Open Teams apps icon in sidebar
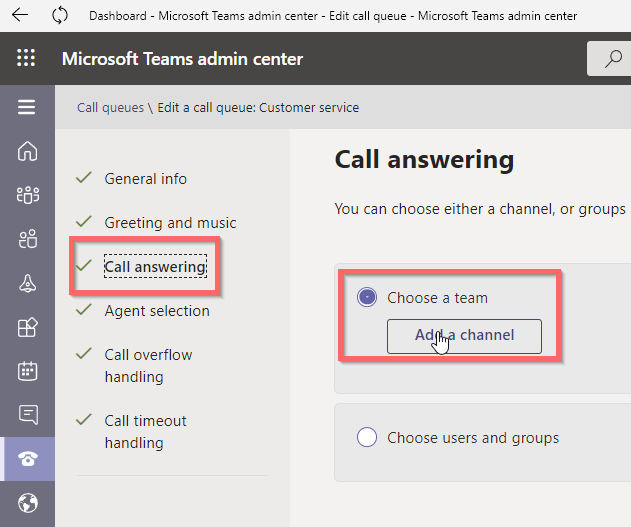This screenshot has width=631, height=527. [28, 327]
